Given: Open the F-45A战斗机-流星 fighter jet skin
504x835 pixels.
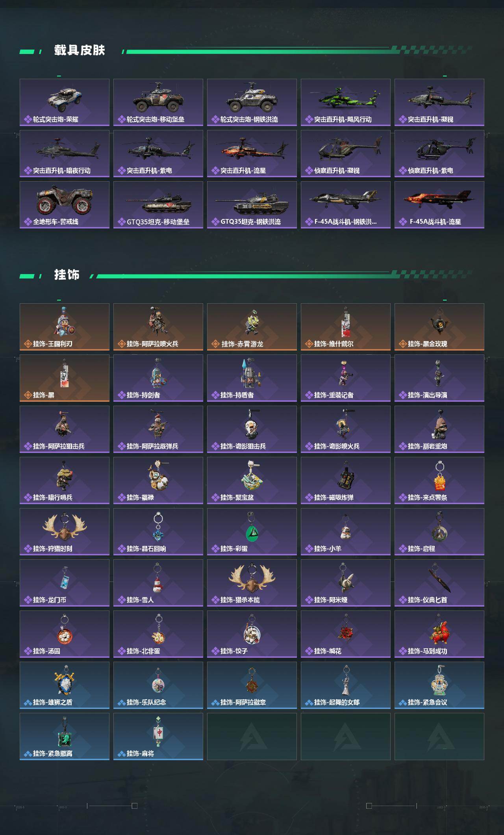Looking at the screenshot, I should (439, 205).
